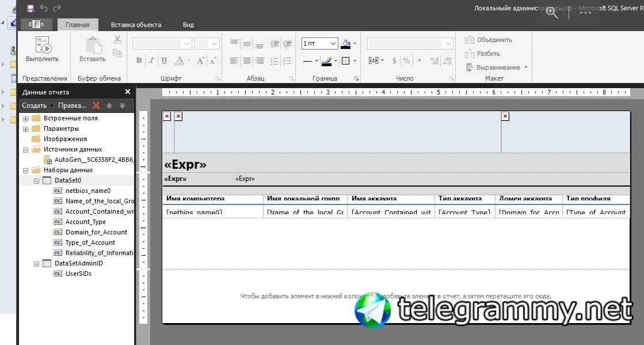Decrease paragraph indent
Image resolution: width=644 pixels, height=345 pixels.
click(275, 43)
